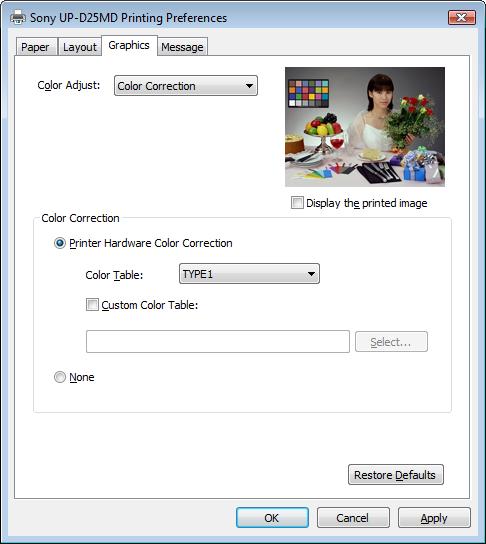
Task: Expand the Color Table TYPE1 dropdown
Action: [x=249, y=274]
